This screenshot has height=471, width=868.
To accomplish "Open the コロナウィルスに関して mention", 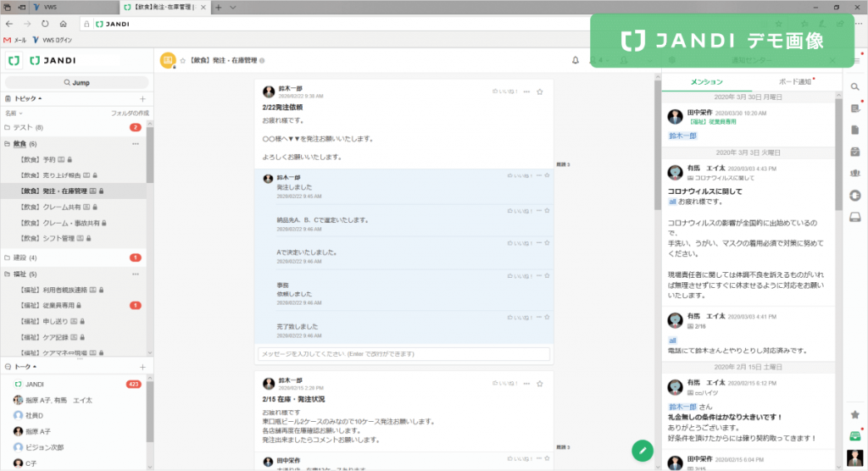I will pos(748,231).
